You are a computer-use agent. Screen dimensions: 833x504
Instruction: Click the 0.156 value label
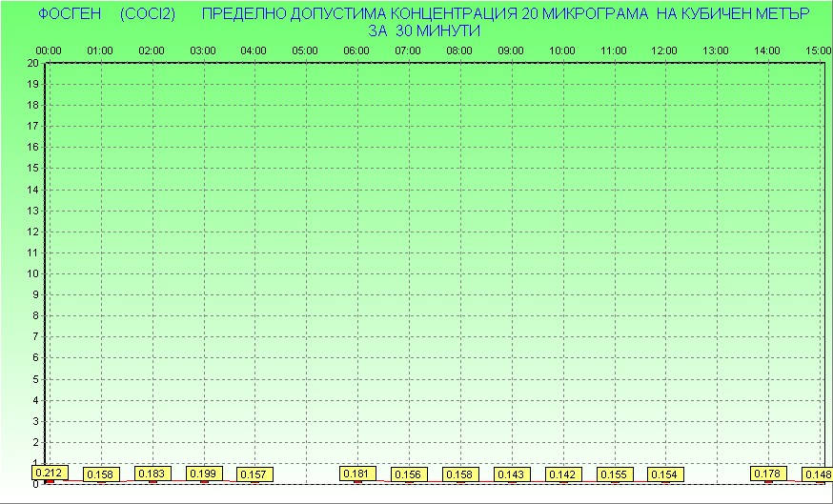coord(409,474)
